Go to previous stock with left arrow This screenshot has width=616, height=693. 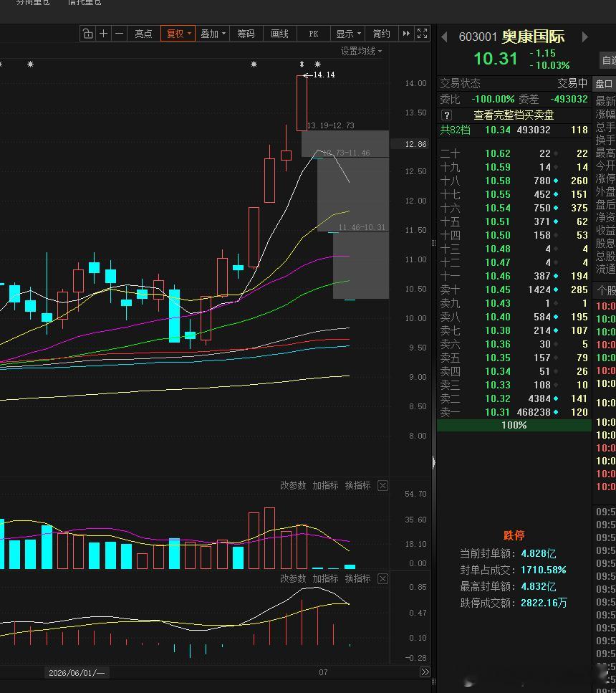tap(444, 37)
